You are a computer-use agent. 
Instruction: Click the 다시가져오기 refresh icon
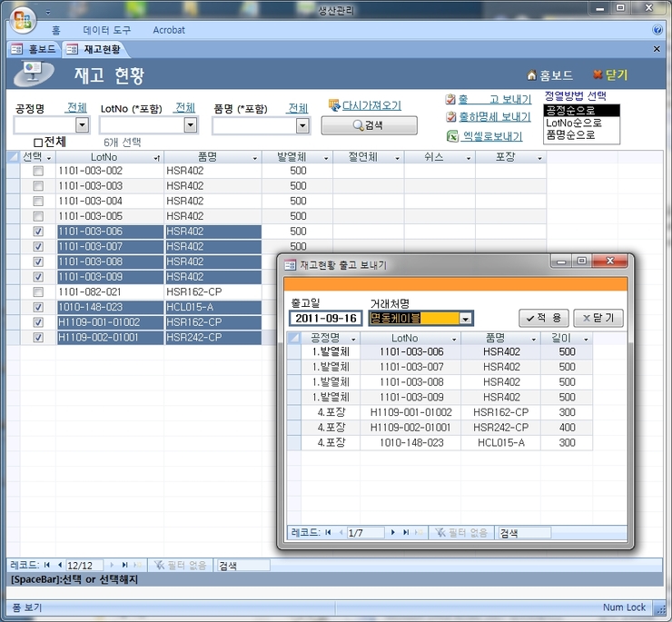tap(334, 105)
